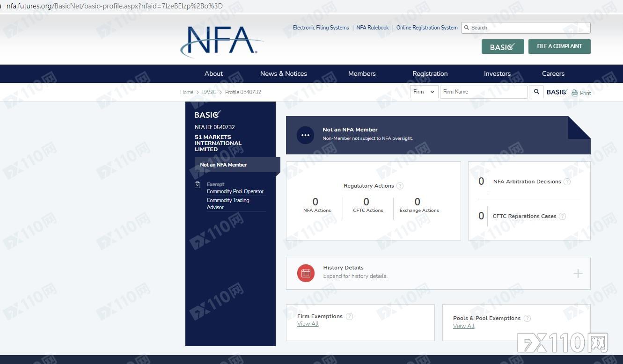Expand History Details with the plus icon
Screen dimensions: 623x364
[578, 273]
